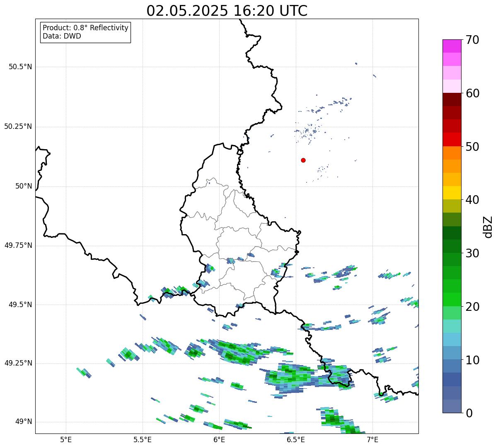Click the Data: DWD label
498x448 pixels.
coord(62,36)
